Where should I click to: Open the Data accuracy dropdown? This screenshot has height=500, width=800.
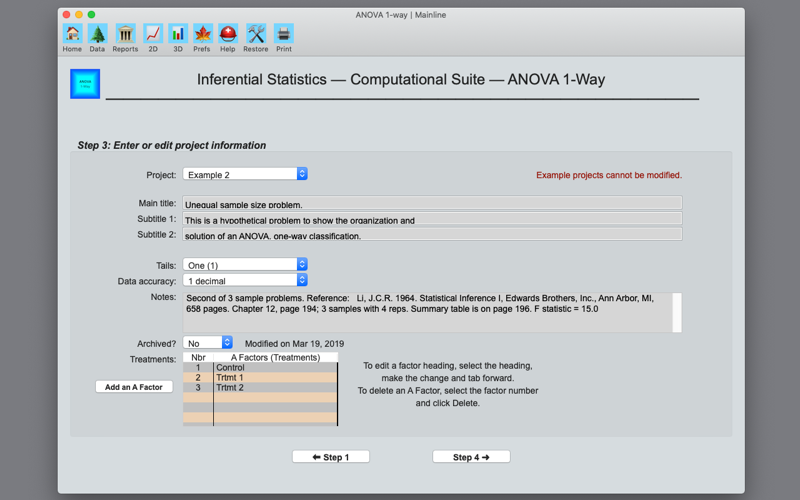[245, 280]
